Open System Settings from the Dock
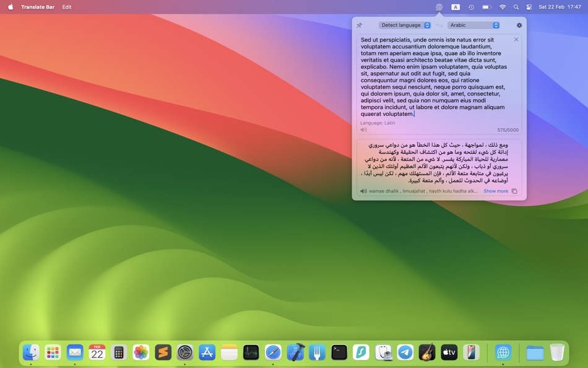Viewport: 588px width, 368px height. tap(185, 353)
